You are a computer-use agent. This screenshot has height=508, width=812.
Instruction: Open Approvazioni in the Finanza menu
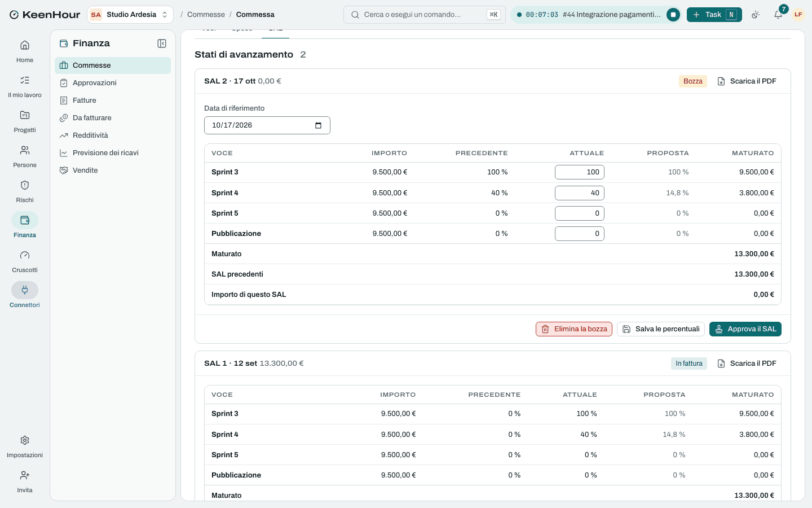click(113, 83)
